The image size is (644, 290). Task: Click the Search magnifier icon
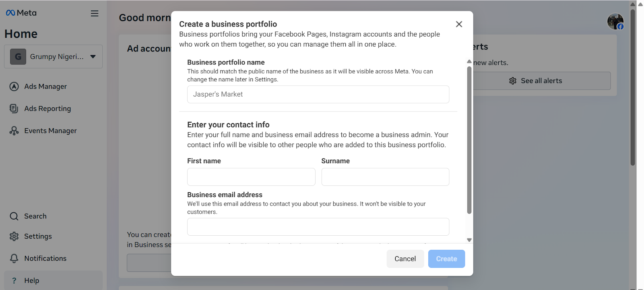pyautogui.click(x=14, y=216)
